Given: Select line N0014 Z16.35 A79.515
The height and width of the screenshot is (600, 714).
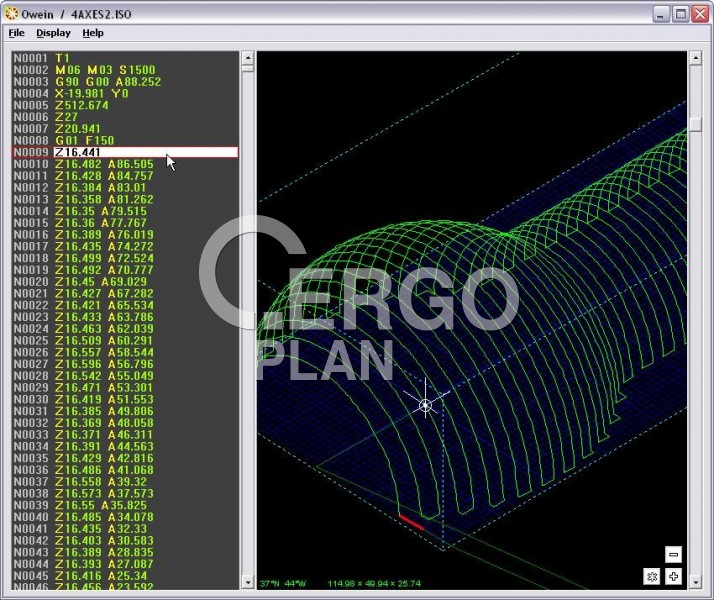Looking at the screenshot, I should (x=125, y=211).
